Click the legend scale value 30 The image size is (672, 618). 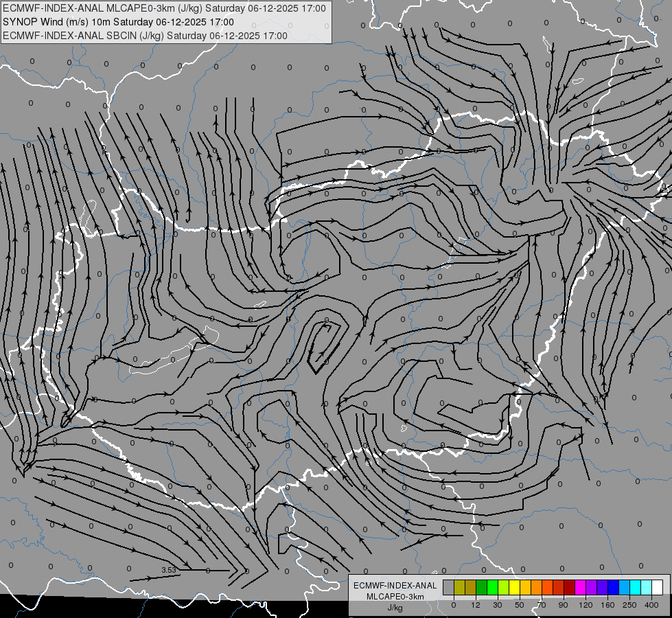click(x=498, y=605)
